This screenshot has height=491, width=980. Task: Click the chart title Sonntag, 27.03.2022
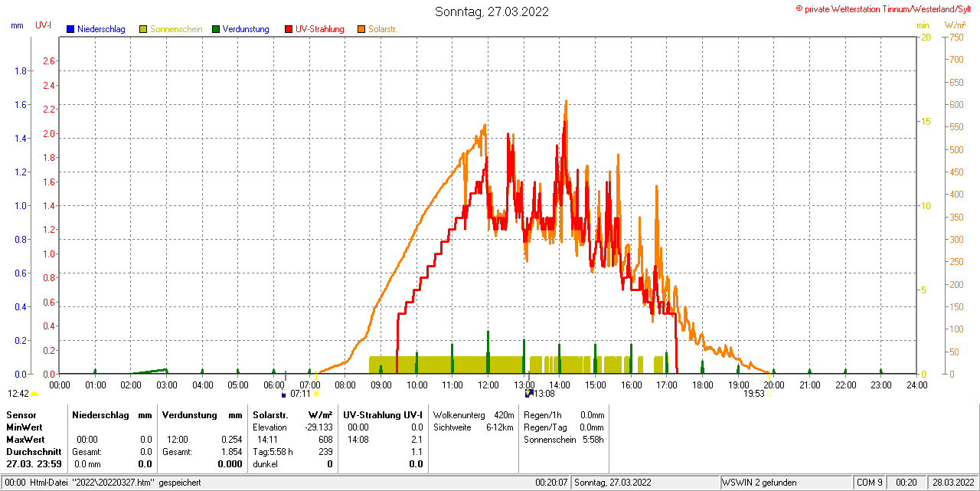point(492,11)
